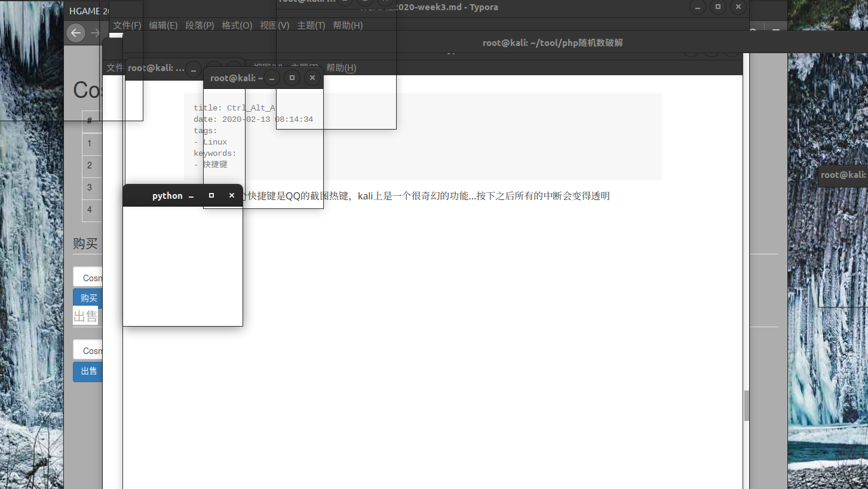Screen dimensions: 868x489
Task: Open the 文件(F) menu in top Typora menu bar
Action: click(127, 26)
